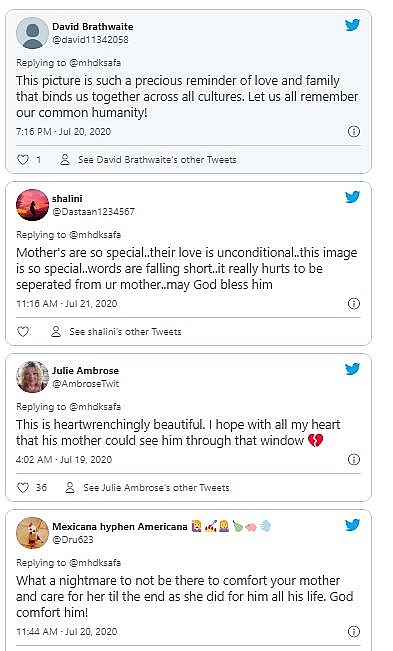
Task: Click @mhdksafa mention in Mexicana hyphen Americana reply
Action: [95, 563]
